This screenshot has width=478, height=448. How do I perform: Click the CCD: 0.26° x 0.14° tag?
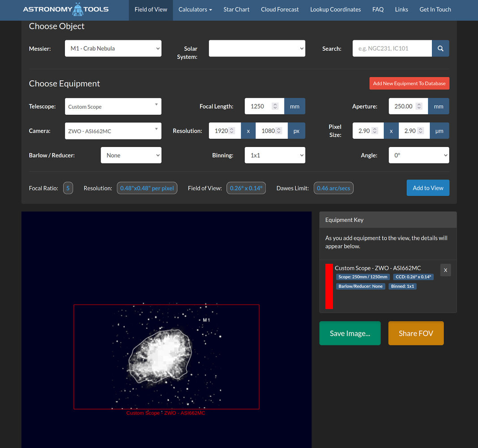pos(414,277)
